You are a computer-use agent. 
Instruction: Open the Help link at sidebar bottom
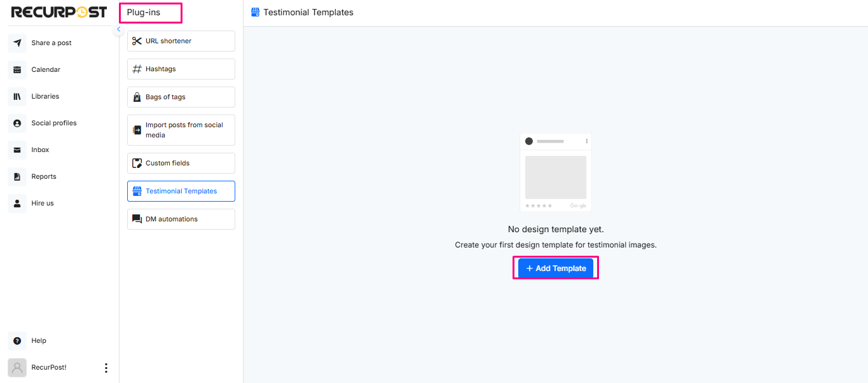[x=39, y=341]
